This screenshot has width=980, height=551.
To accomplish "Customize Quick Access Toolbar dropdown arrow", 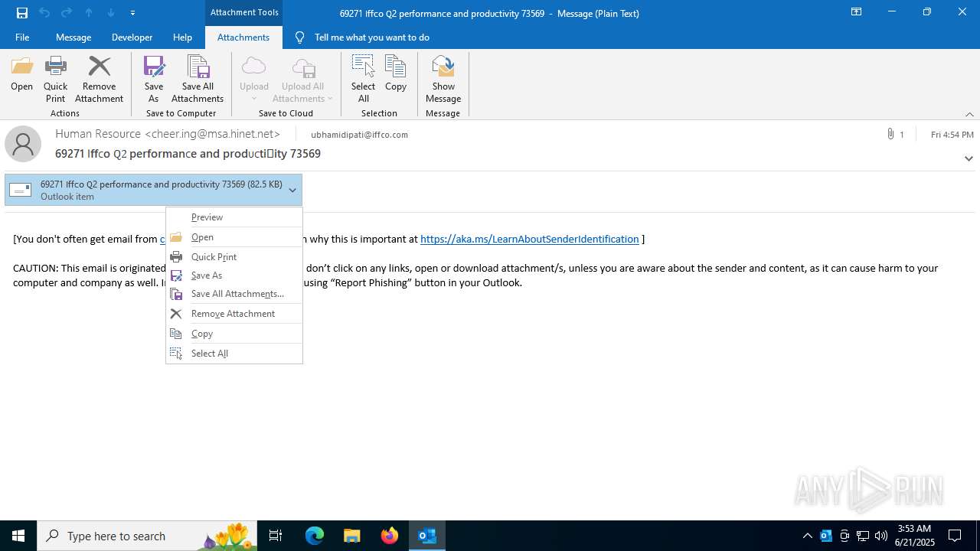I will pyautogui.click(x=133, y=13).
